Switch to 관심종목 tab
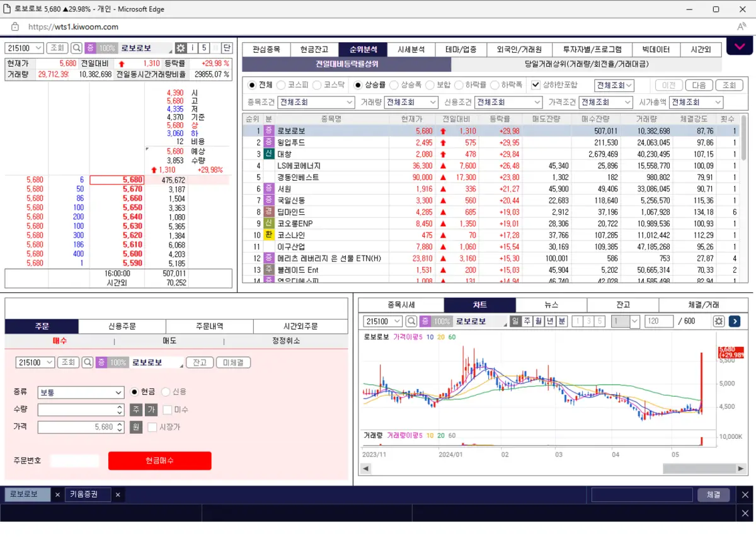Screen dimensions: 756x539 [266, 50]
